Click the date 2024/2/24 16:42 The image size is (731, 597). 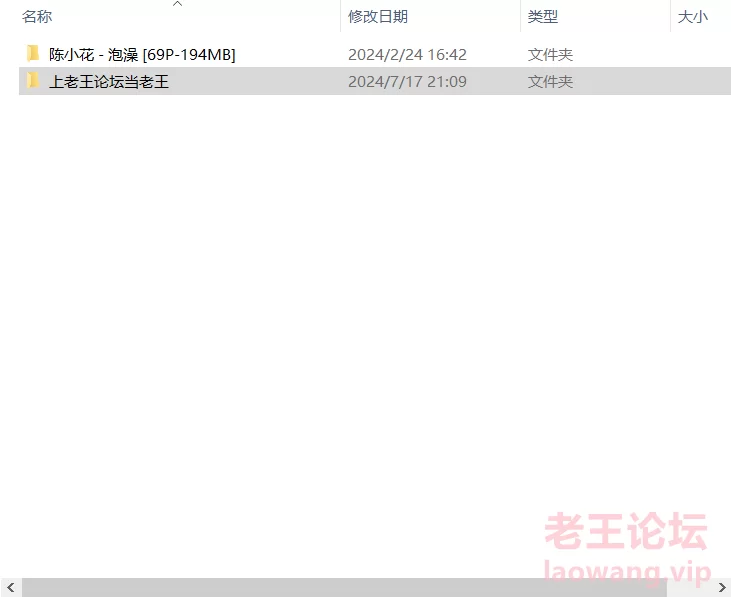407,55
